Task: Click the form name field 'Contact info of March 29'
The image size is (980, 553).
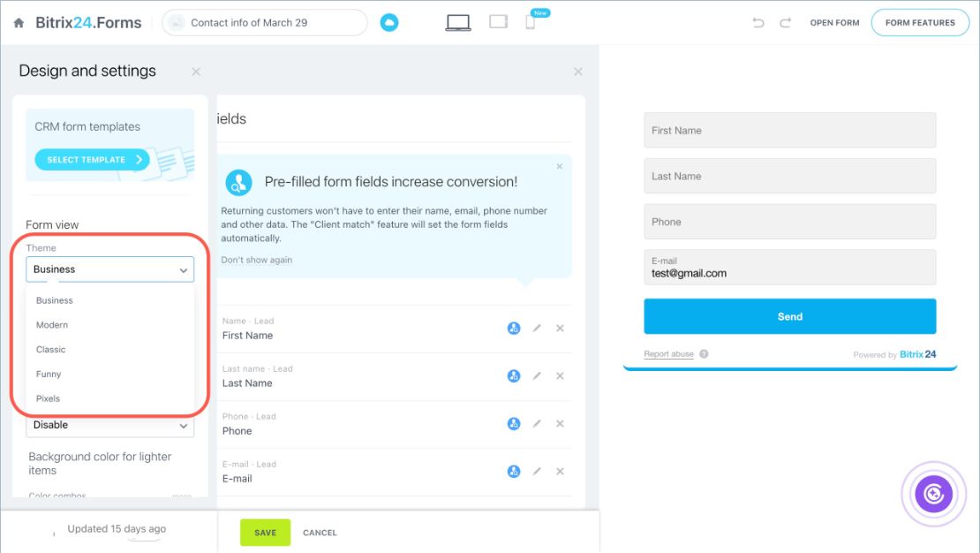Action: click(264, 22)
